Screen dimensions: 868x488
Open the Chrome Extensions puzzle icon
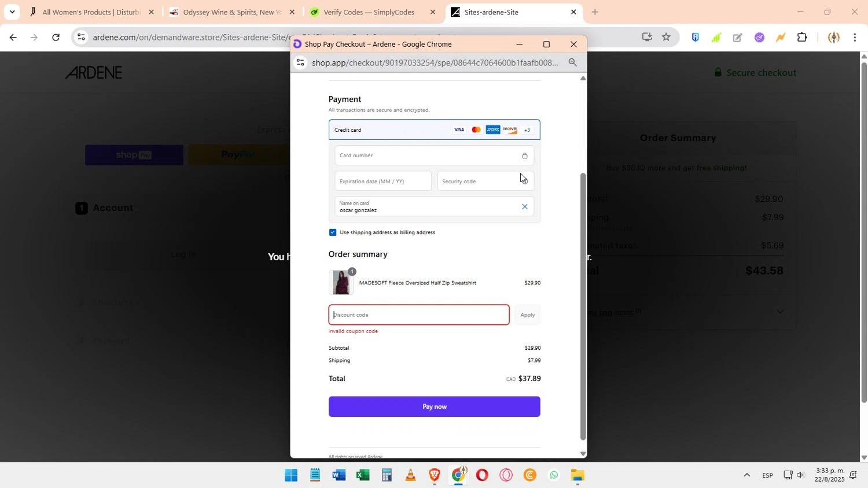(802, 38)
